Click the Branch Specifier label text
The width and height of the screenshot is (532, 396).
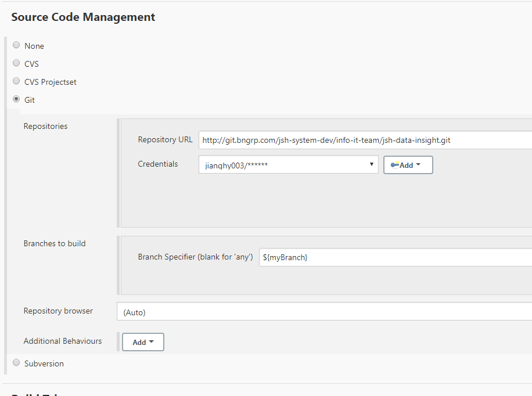(x=195, y=257)
